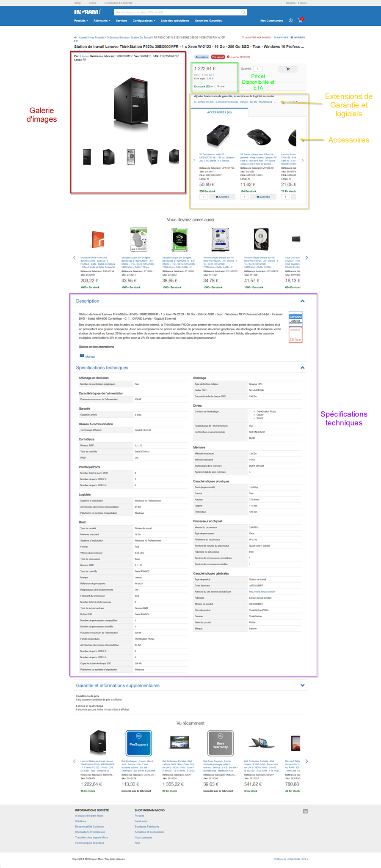This screenshot has height=868, width=381.
Task: Click the back arrow before Accueil breadcrumb
Action: [75, 37]
